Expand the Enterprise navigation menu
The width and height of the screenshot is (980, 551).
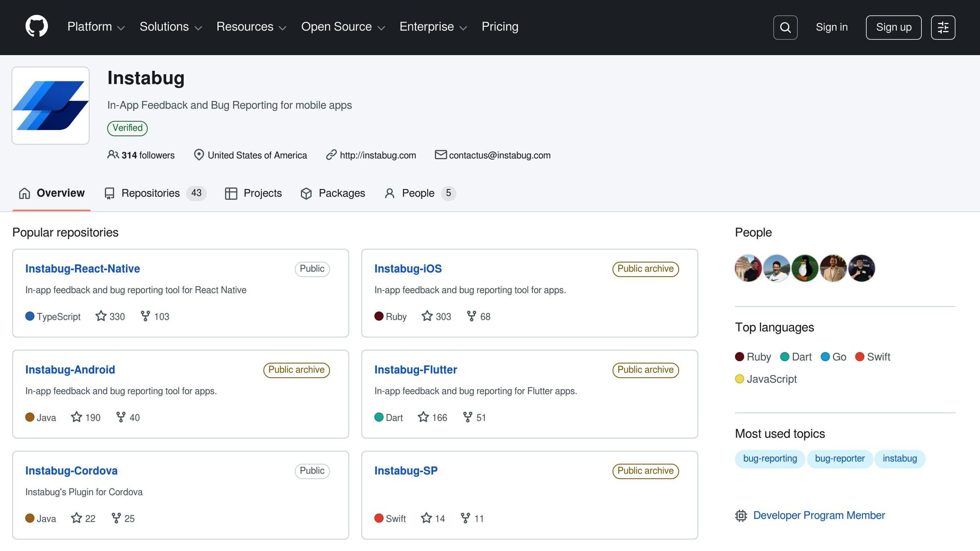[433, 27]
